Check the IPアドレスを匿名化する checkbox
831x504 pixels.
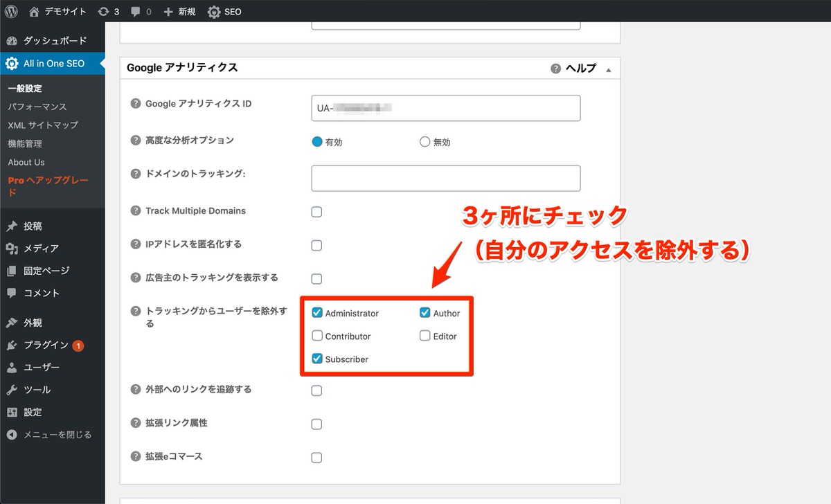[x=317, y=245]
